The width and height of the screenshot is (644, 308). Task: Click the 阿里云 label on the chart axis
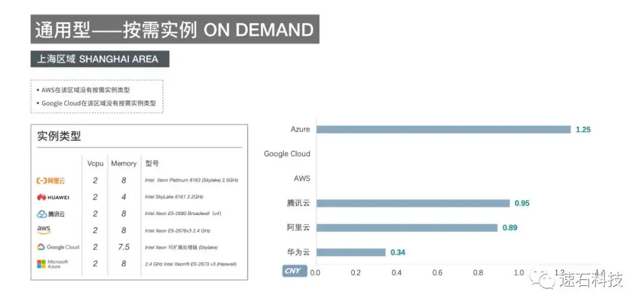(298, 228)
